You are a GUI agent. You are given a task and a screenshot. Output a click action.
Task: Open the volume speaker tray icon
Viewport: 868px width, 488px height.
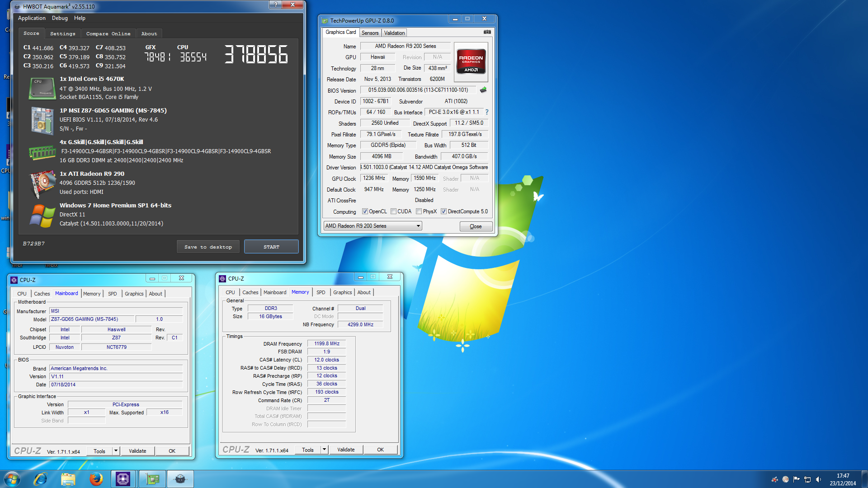[x=818, y=479]
